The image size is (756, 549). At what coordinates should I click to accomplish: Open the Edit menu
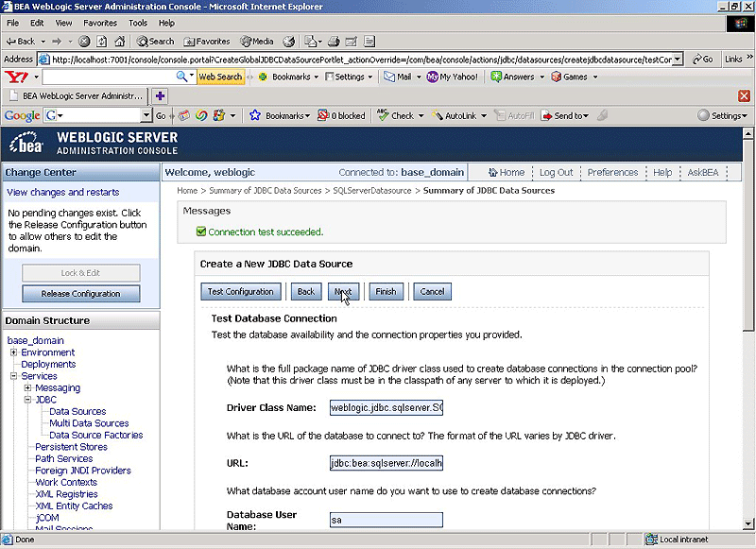point(37,23)
